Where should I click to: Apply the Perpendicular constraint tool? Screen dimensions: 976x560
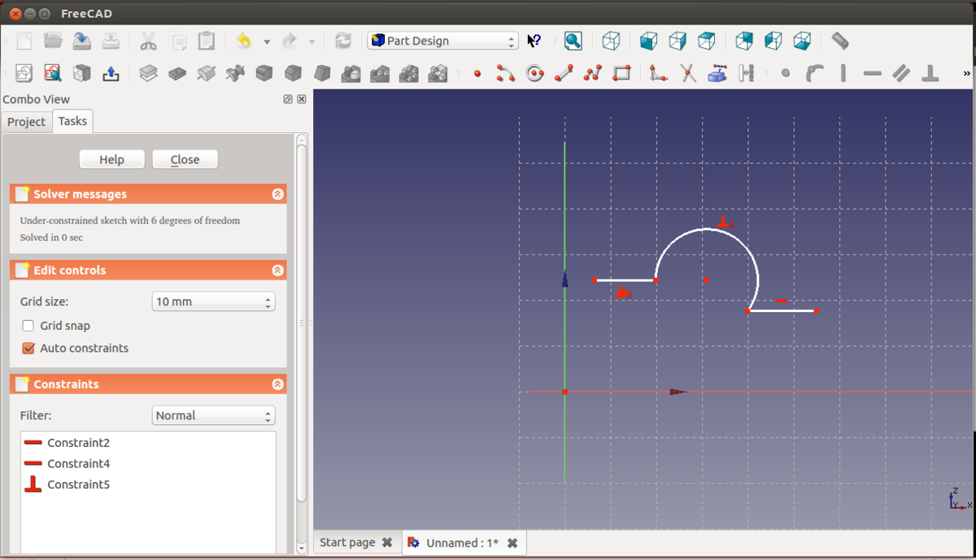point(930,74)
